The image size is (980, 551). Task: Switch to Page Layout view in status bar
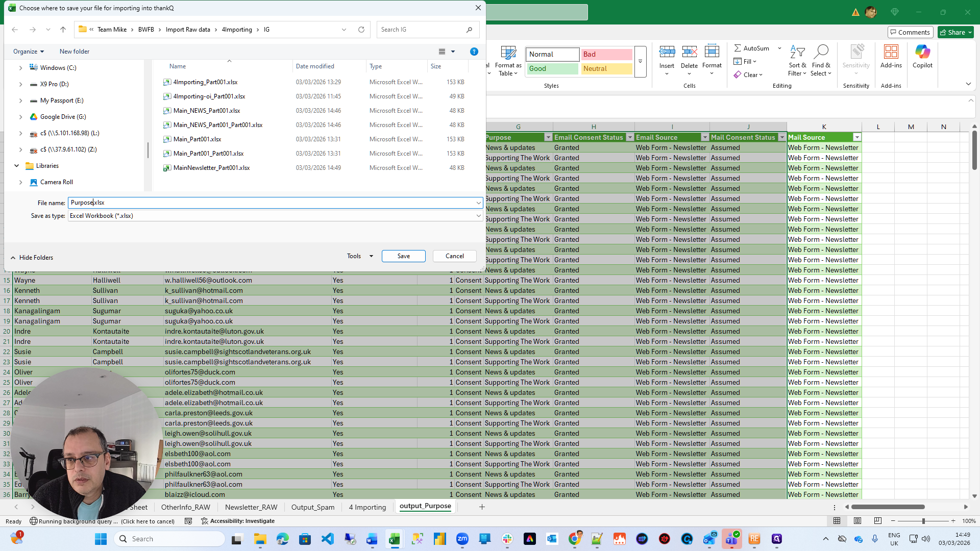click(x=857, y=521)
